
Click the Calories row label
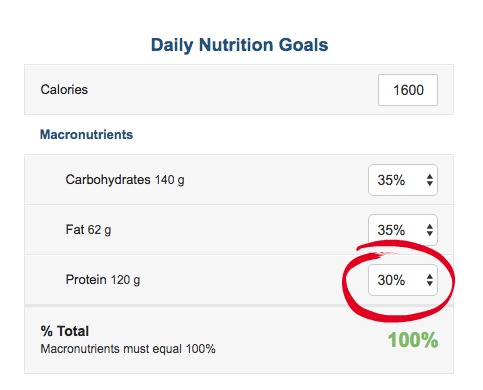click(x=64, y=89)
